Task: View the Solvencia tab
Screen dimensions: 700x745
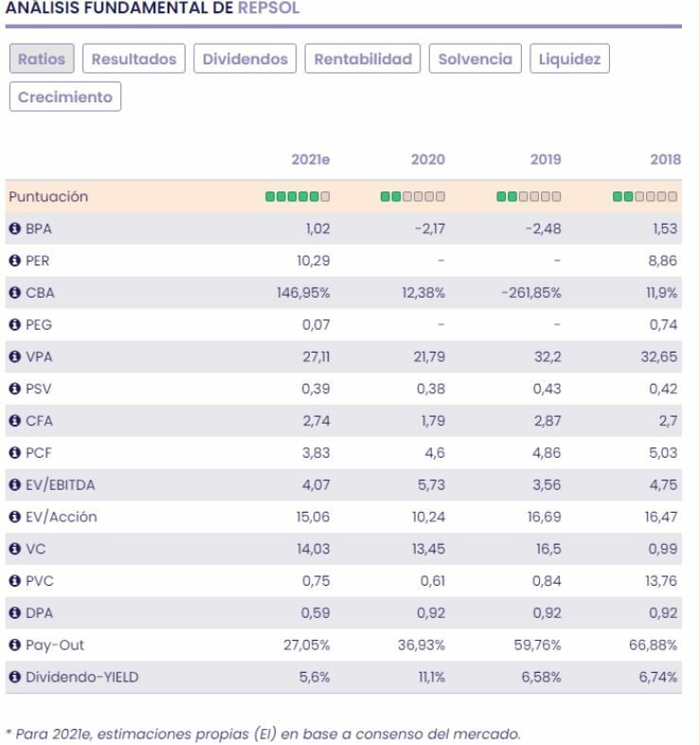Action: (475, 59)
